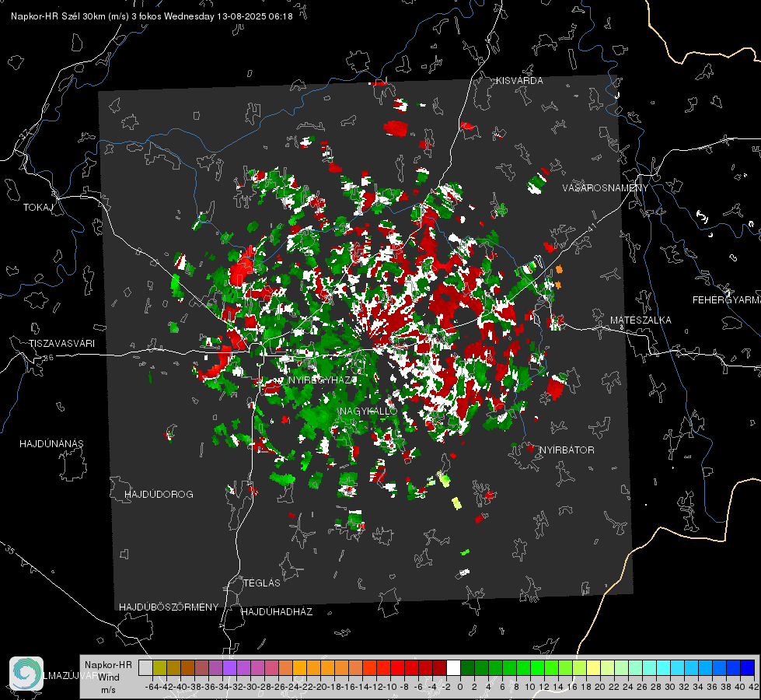Viewport: 761px width, 700px height.
Task: Click the HAJDÚDOROG city label
Action: coord(159,495)
